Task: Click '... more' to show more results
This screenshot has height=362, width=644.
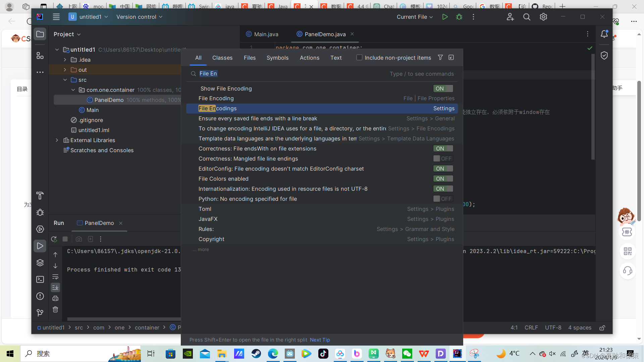Action: (201, 249)
